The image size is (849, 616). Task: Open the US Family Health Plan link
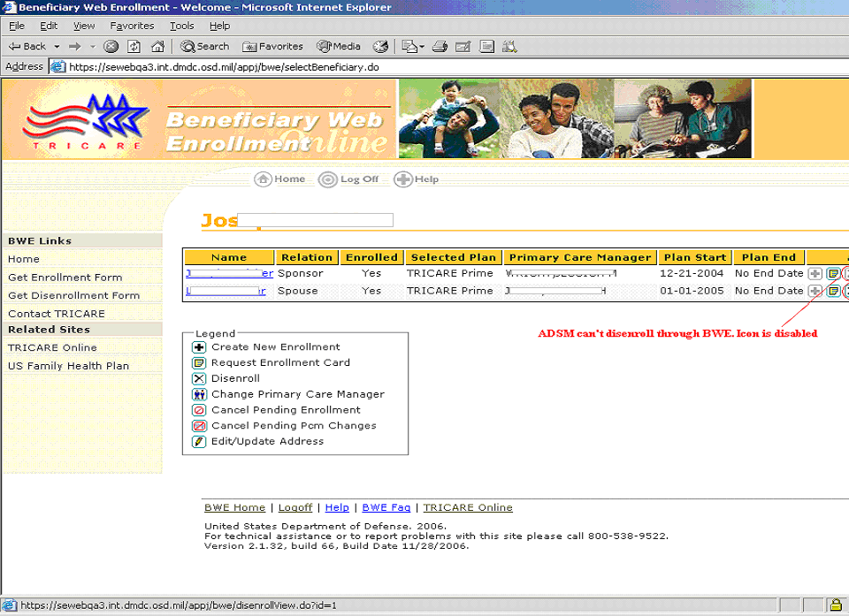68,366
